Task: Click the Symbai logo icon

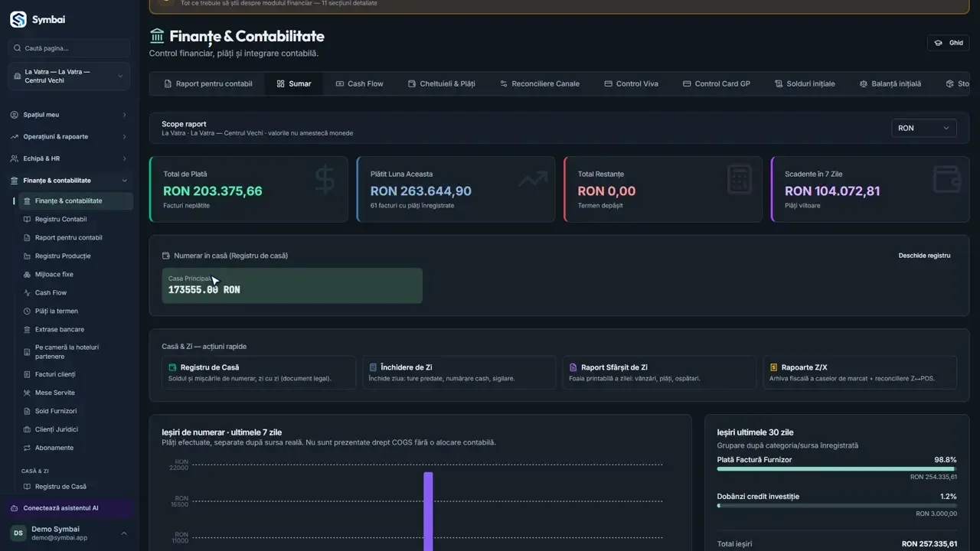Action: [x=18, y=20]
